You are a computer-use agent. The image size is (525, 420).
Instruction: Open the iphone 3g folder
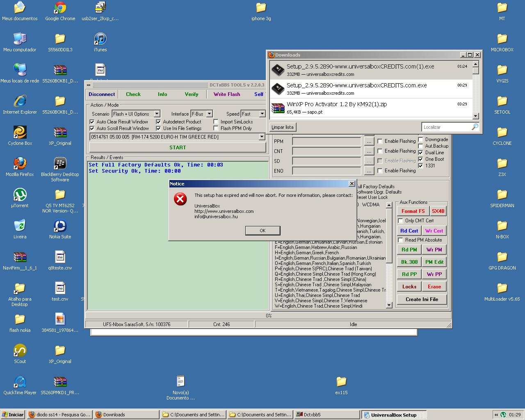261,11
